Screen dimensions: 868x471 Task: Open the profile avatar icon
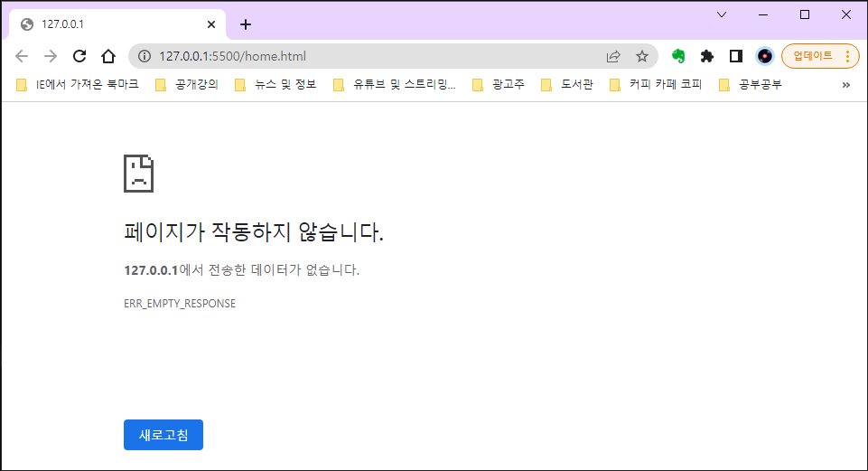click(764, 56)
